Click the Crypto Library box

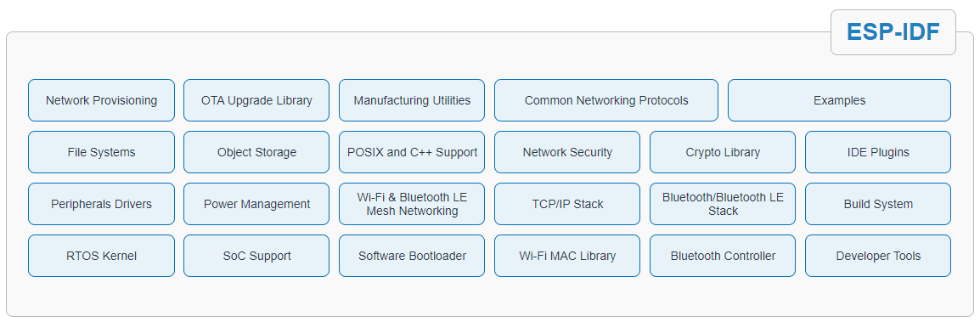coord(723,152)
